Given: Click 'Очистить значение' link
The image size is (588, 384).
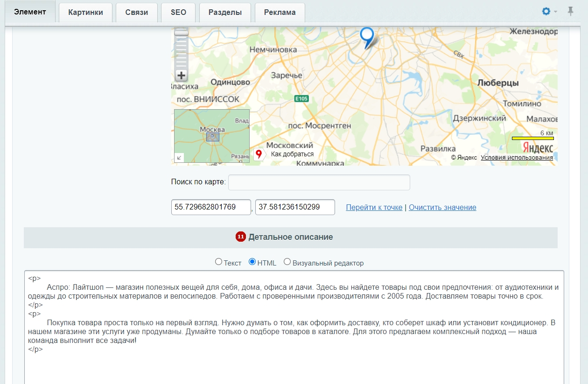Looking at the screenshot, I should click(442, 207).
